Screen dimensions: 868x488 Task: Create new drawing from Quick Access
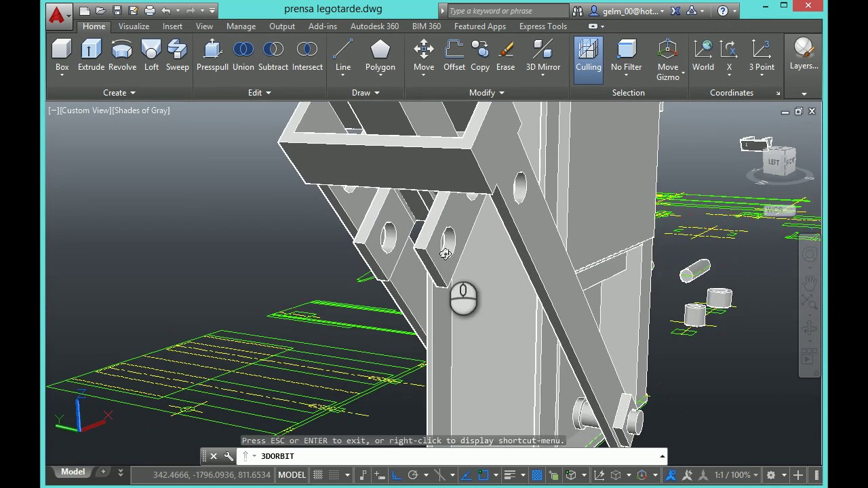click(x=84, y=10)
